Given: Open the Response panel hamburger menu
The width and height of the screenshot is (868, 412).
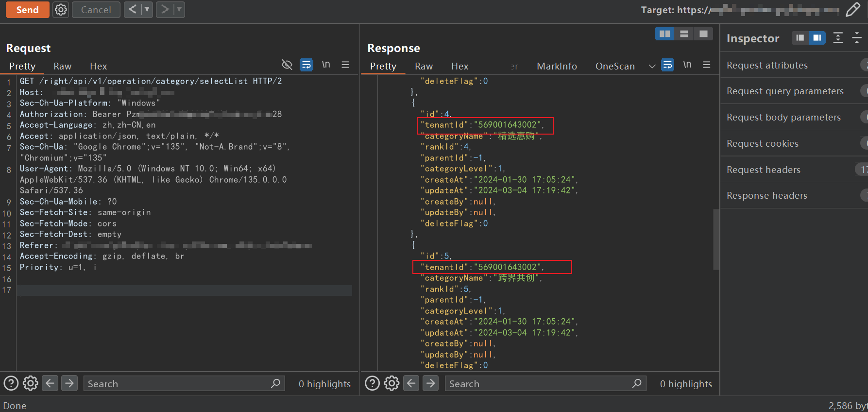Looking at the screenshot, I should pos(707,65).
